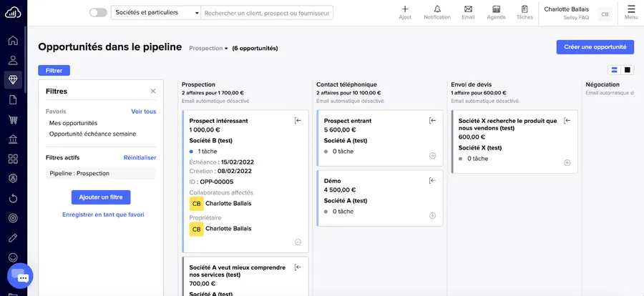The image size is (644, 296).
Task: Switch to the black compact view
Action: pos(628,70)
